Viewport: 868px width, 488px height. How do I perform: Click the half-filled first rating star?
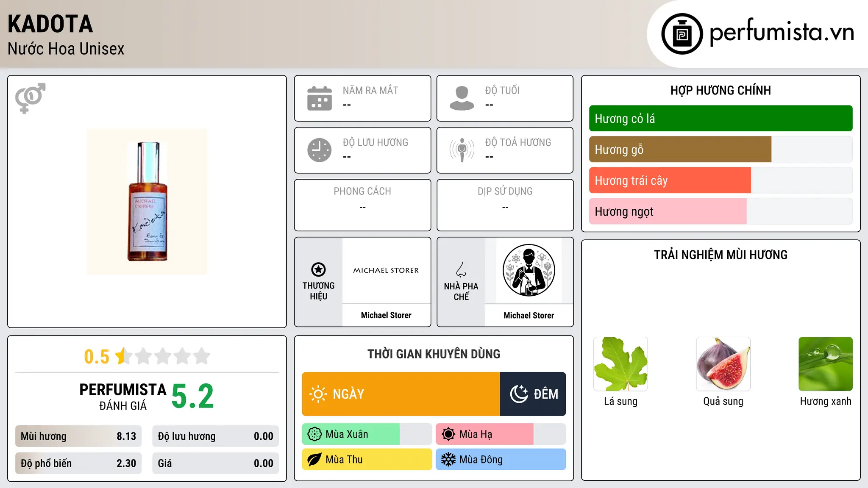click(123, 356)
